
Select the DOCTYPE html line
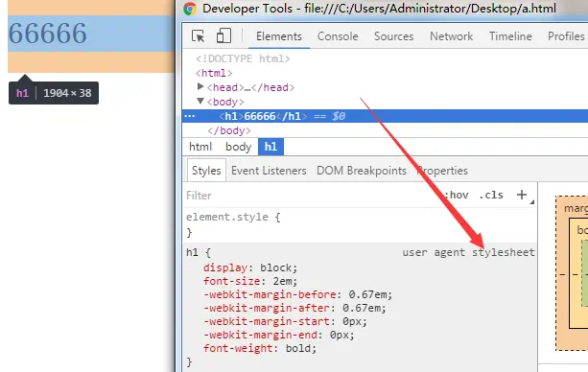point(243,58)
